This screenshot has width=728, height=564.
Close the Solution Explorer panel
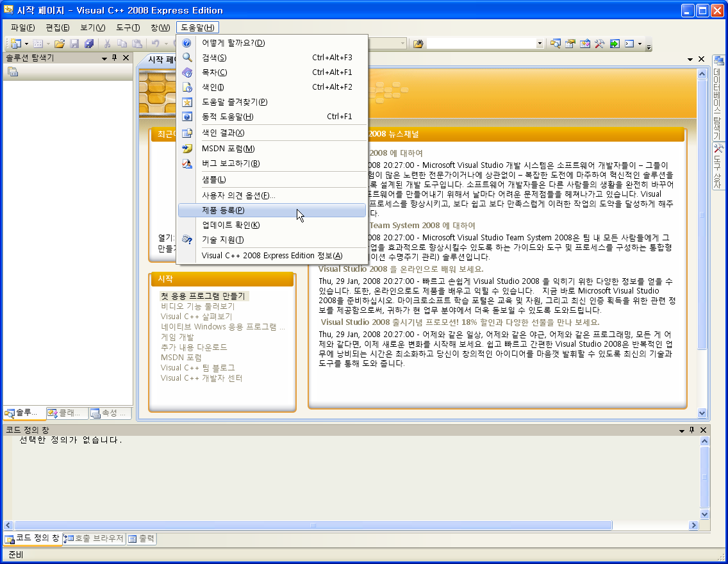click(126, 58)
